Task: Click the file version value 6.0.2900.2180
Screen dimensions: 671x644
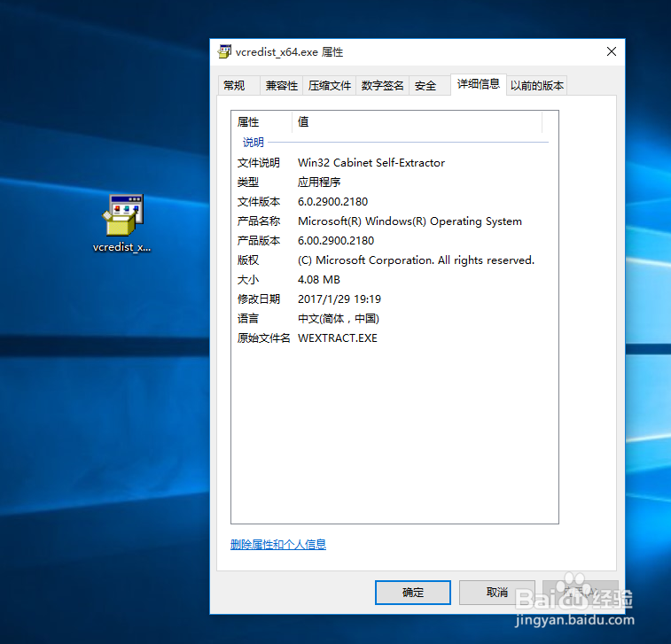Action: pos(332,201)
